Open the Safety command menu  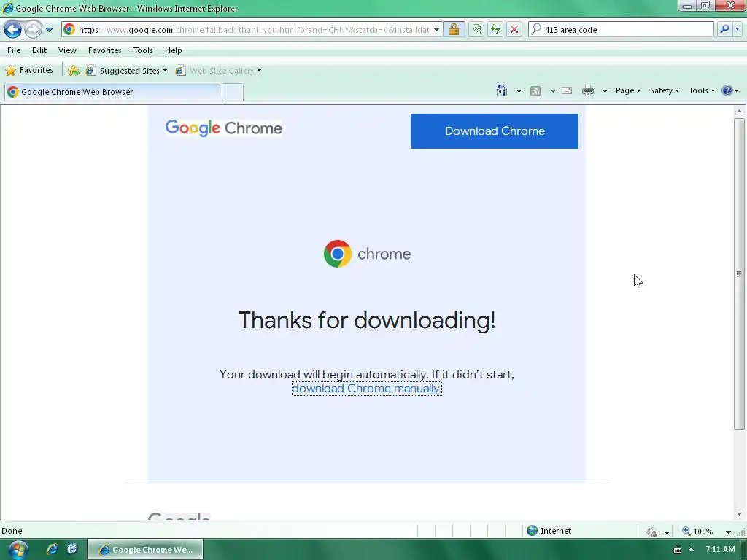pyautogui.click(x=664, y=90)
